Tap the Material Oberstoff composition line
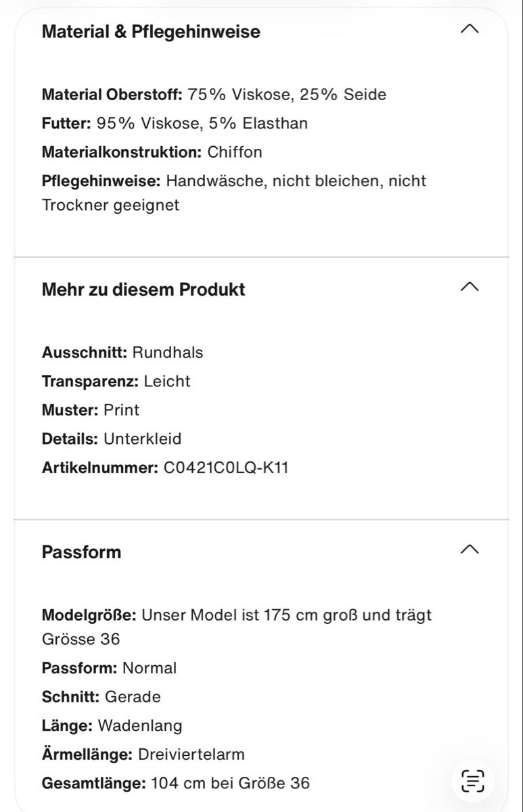The height and width of the screenshot is (812, 523). pyautogui.click(x=214, y=95)
